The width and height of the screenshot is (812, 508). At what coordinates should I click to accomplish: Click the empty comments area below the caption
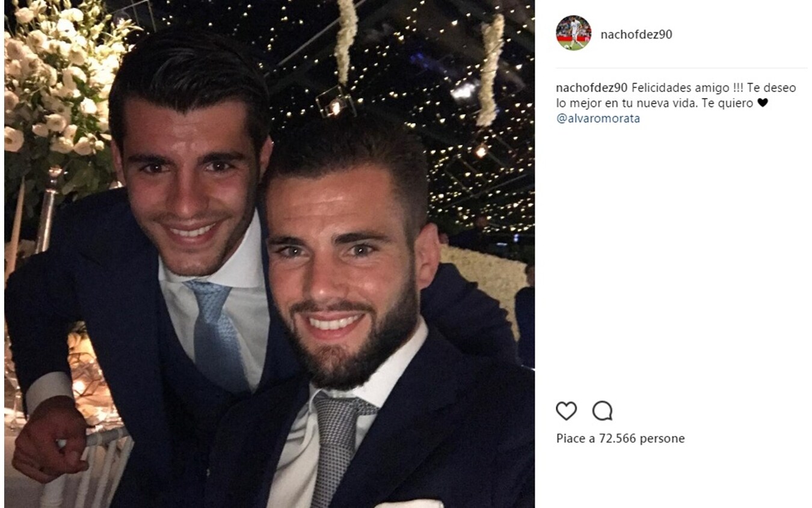pos(681,259)
